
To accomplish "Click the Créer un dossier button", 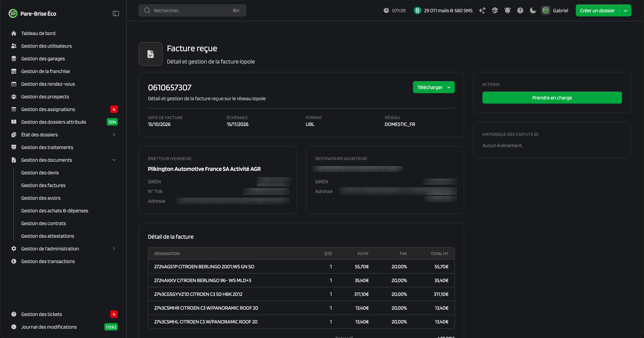I will [x=597, y=10].
